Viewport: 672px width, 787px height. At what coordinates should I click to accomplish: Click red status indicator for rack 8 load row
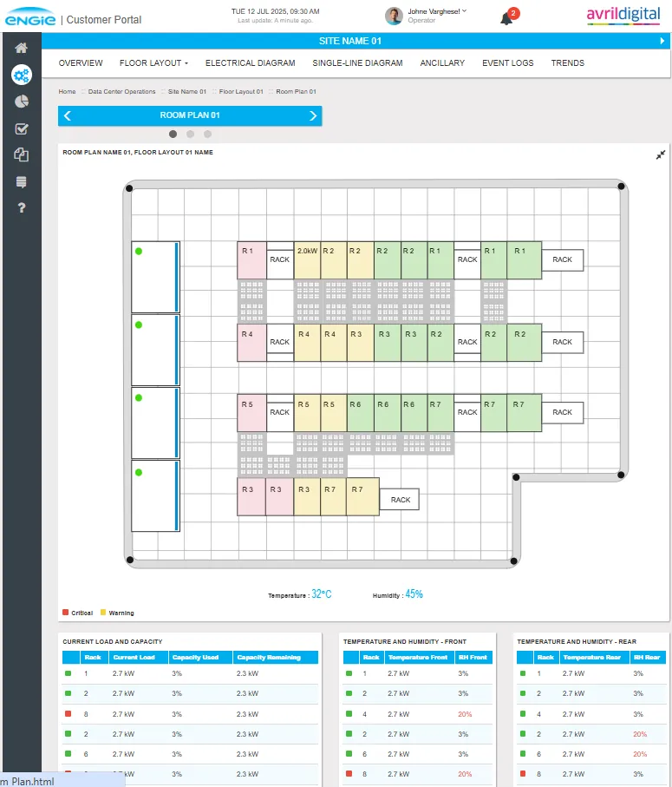(69, 714)
